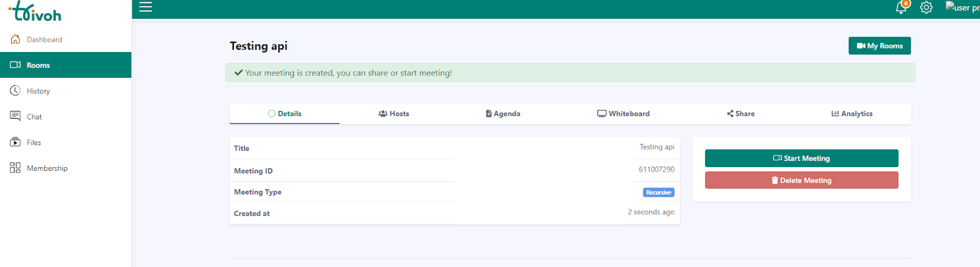Image resolution: width=980 pixels, height=267 pixels.
Task: View the Analytics tab
Action: 851,114
